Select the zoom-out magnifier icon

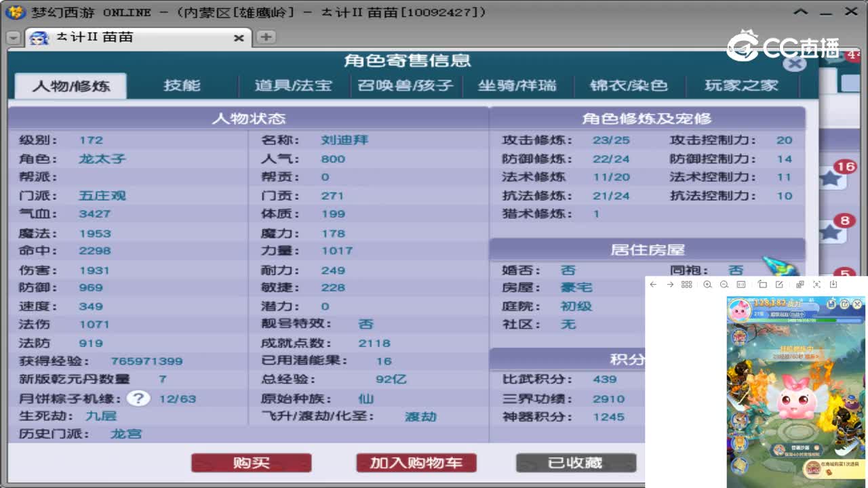pyautogui.click(x=724, y=285)
